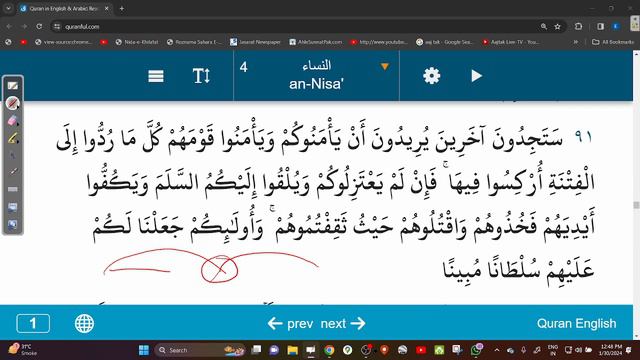Play the recitation audio

(x=476, y=76)
